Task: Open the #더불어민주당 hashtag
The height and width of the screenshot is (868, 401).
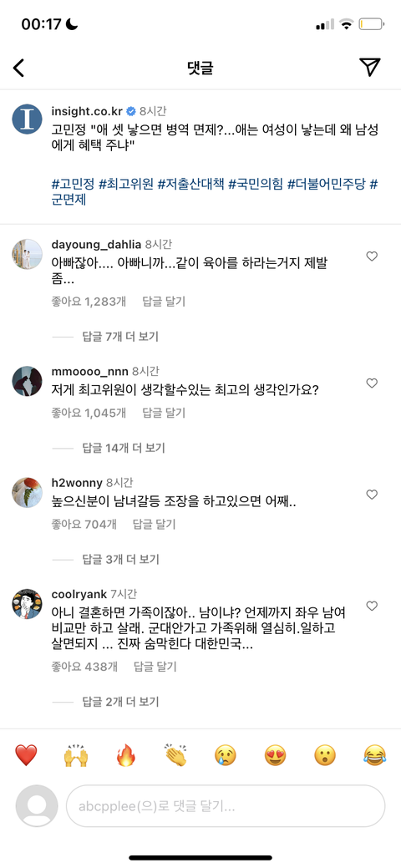Action: 326,183
